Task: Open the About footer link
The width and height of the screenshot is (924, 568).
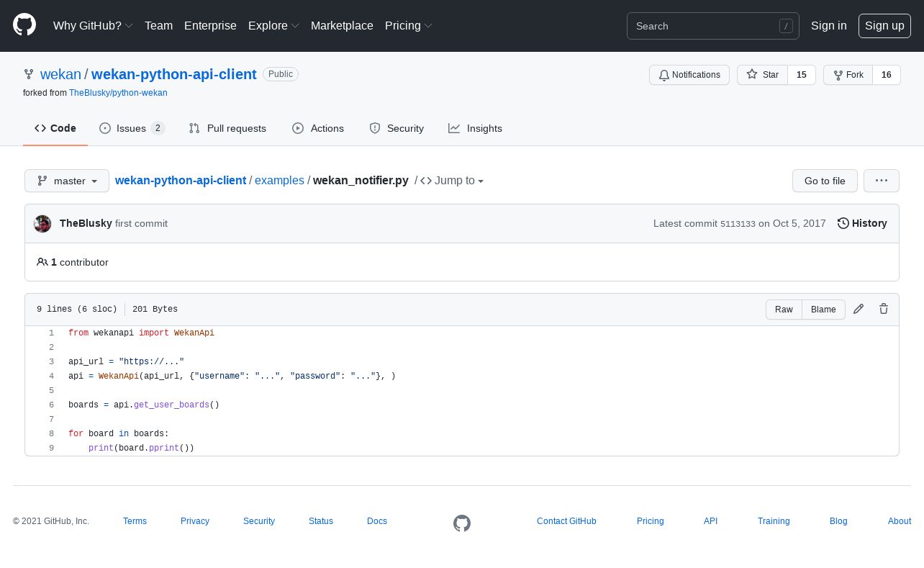Action: pos(900,521)
